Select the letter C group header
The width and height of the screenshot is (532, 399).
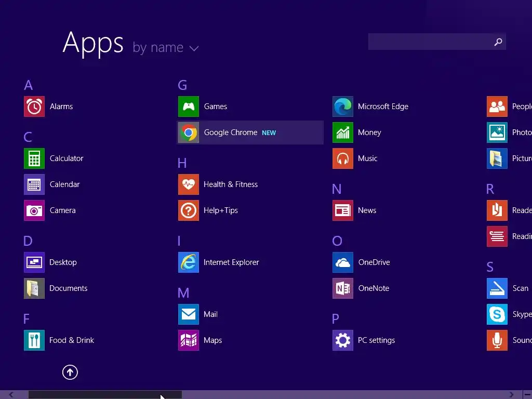click(x=28, y=137)
